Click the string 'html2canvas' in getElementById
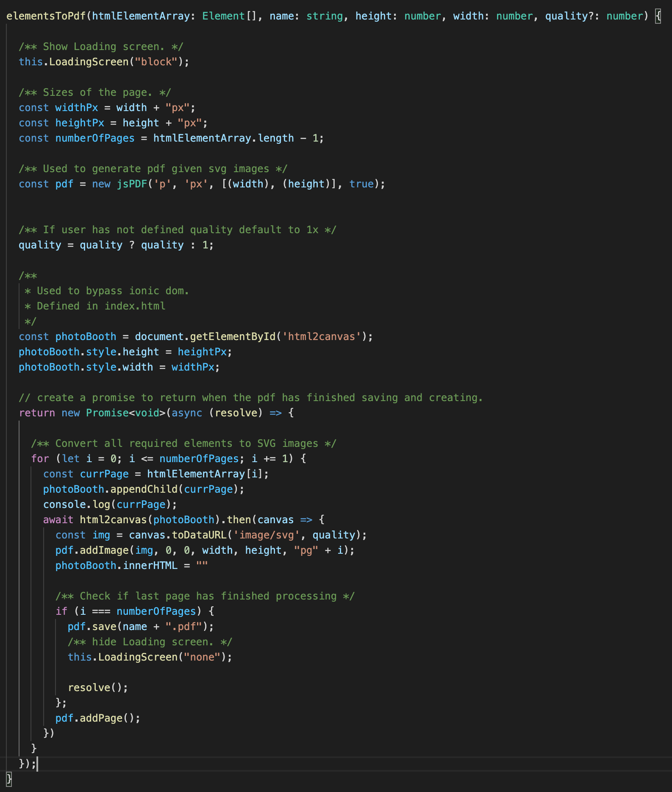672x792 pixels. point(321,337)
